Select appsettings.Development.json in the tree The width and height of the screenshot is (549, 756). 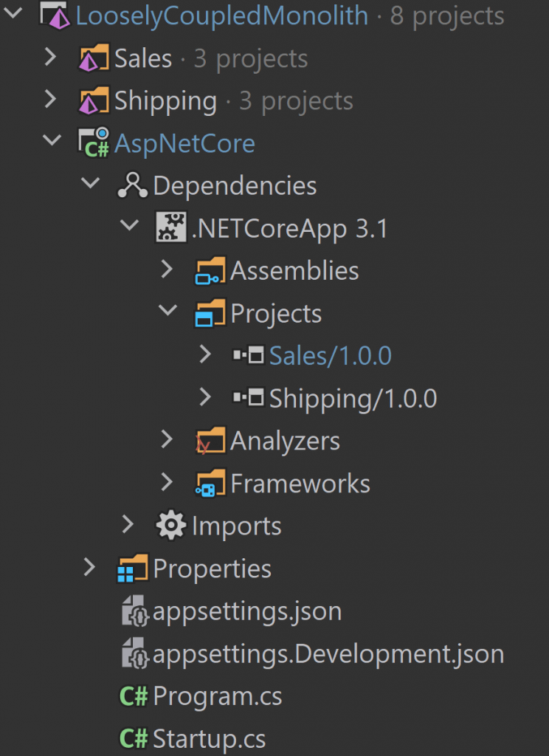tap(312, 653)
